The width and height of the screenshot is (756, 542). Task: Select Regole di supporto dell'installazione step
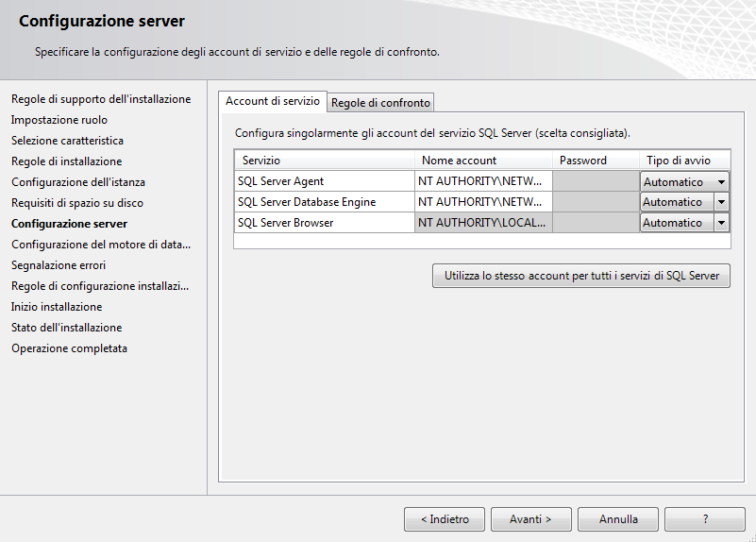tap(101, 99)
